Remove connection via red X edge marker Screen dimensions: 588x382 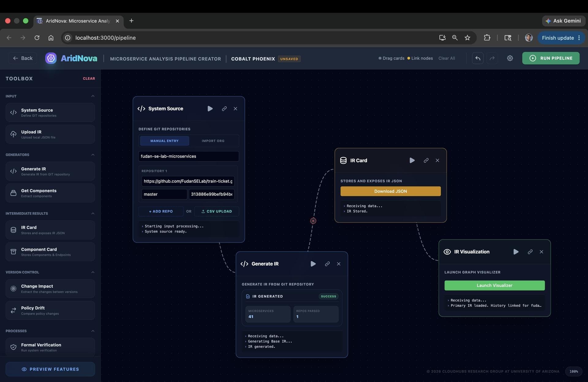[x=313, y=221]
